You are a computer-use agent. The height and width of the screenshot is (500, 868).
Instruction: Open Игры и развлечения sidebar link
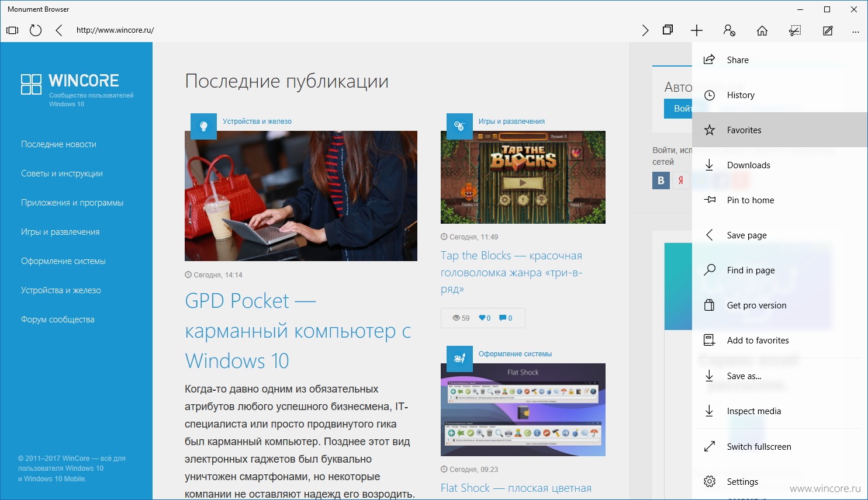[60, 232]
